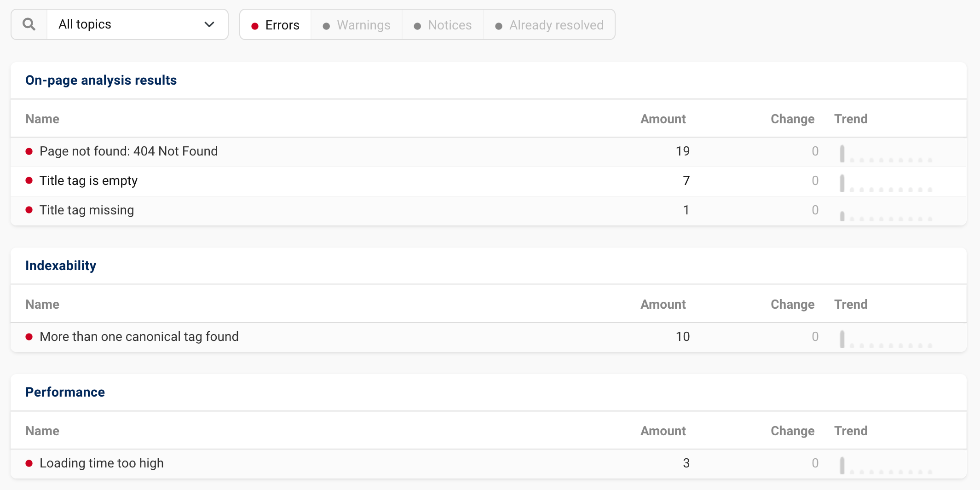Switch to the Warnings filter tab

pyautogui.click(x=357, y=25)
